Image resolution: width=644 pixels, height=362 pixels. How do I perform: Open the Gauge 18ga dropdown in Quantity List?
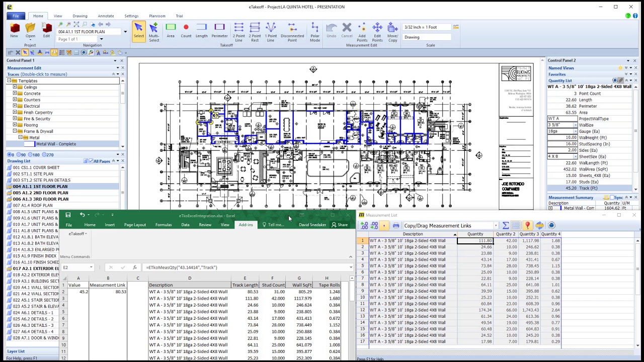click(576, 131)
